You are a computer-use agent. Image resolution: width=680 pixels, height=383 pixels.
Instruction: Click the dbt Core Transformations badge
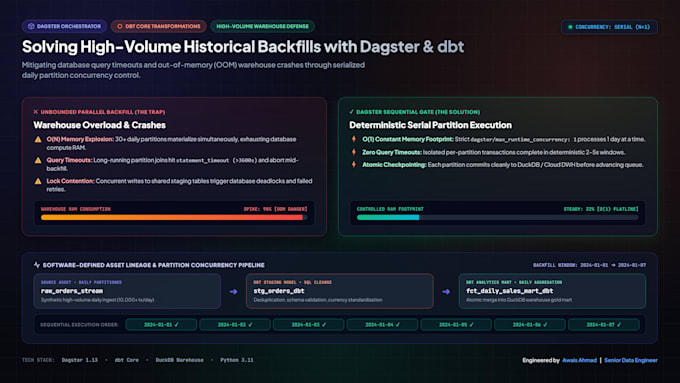159,26
